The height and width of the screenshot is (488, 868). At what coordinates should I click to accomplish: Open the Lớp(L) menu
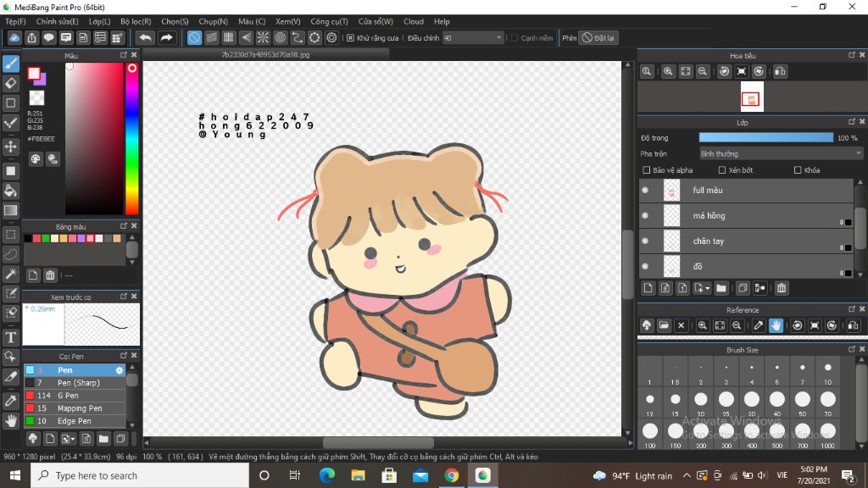(x=100, y=21)
